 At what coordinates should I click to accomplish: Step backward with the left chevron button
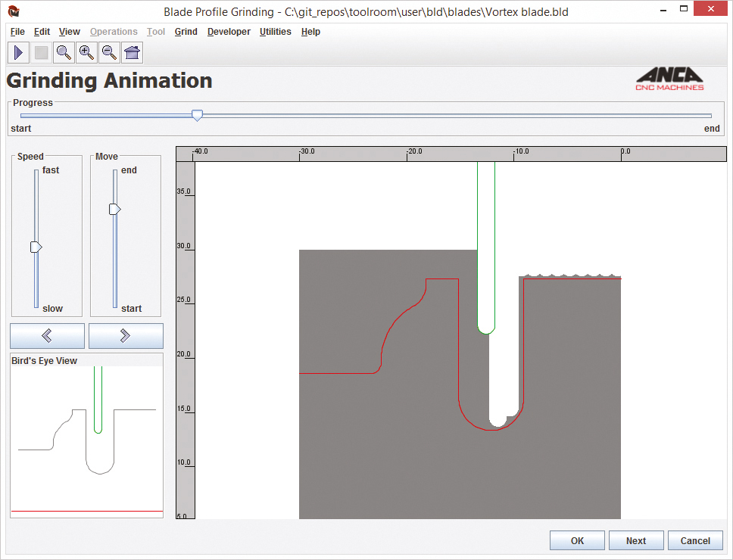(x=47, y=335)
